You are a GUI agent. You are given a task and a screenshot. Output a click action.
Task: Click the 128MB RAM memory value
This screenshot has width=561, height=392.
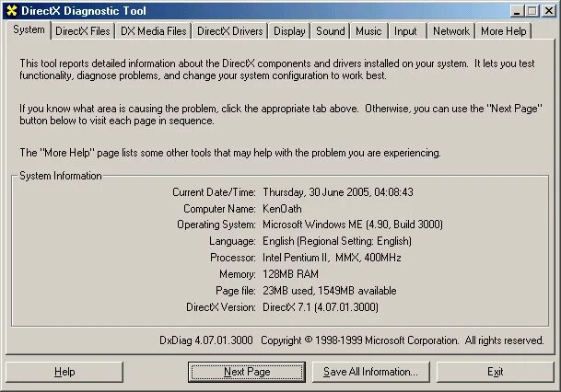pos(290,274)
